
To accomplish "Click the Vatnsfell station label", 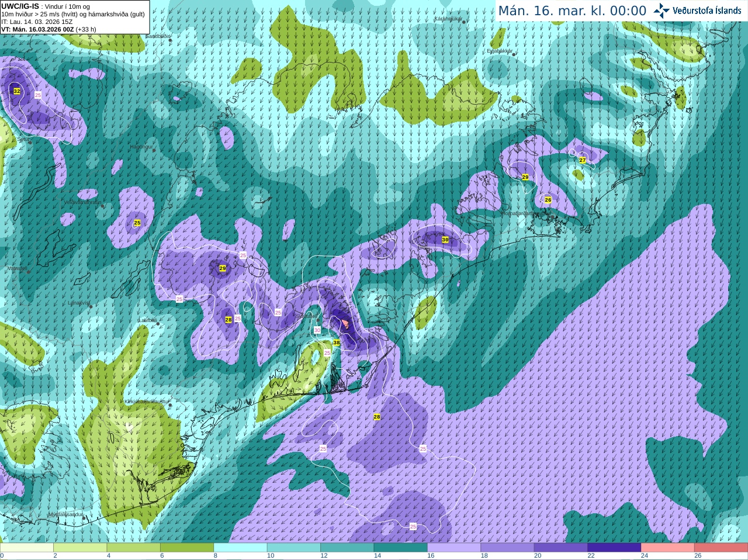I will click(17, 268).
